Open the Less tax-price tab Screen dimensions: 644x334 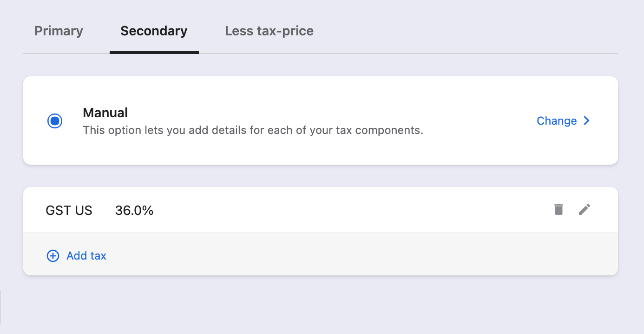click(x=269, y=31)
